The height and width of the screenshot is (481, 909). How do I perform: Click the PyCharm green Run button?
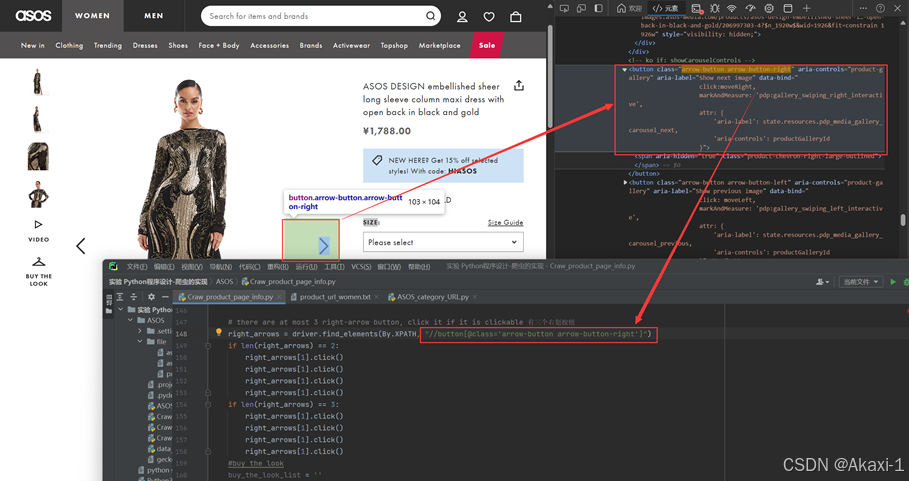pyautogui.click(x=893, y=282)
